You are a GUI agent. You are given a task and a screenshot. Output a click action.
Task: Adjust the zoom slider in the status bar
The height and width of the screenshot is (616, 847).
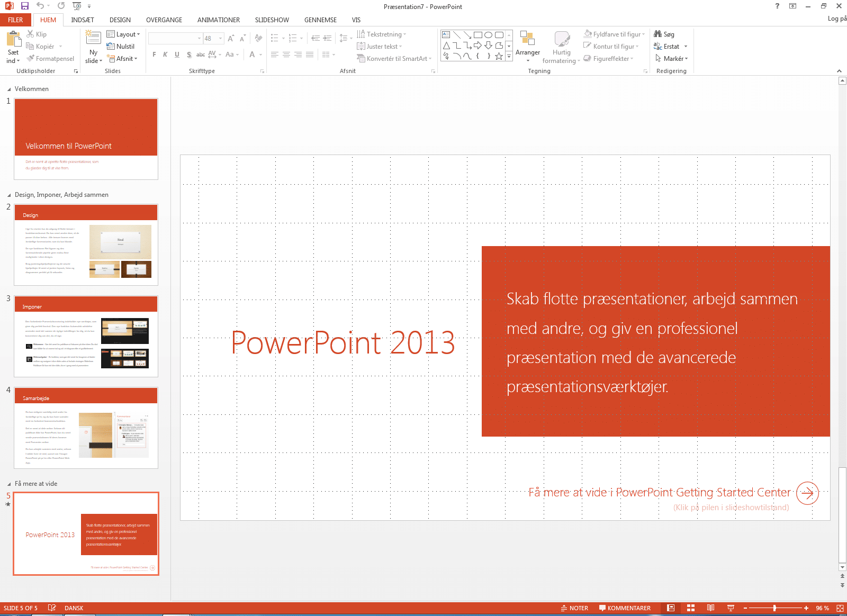click(x=774, y=608)
